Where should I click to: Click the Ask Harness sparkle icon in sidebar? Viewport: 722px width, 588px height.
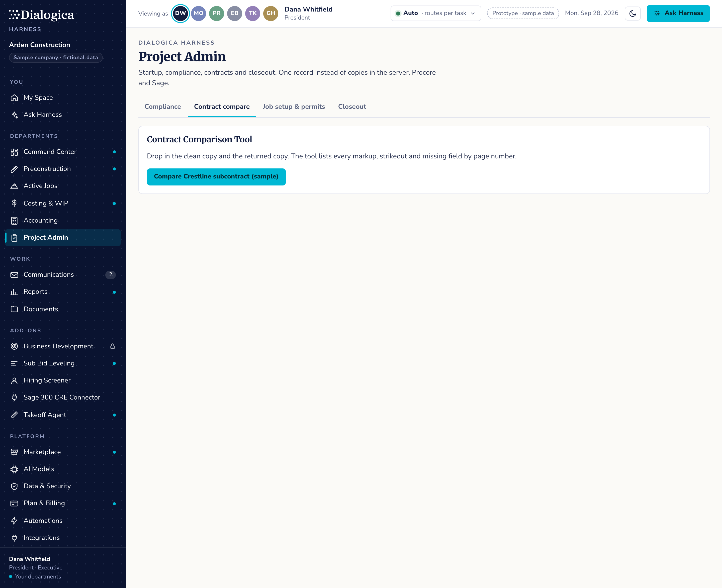[x=14, y=115]
